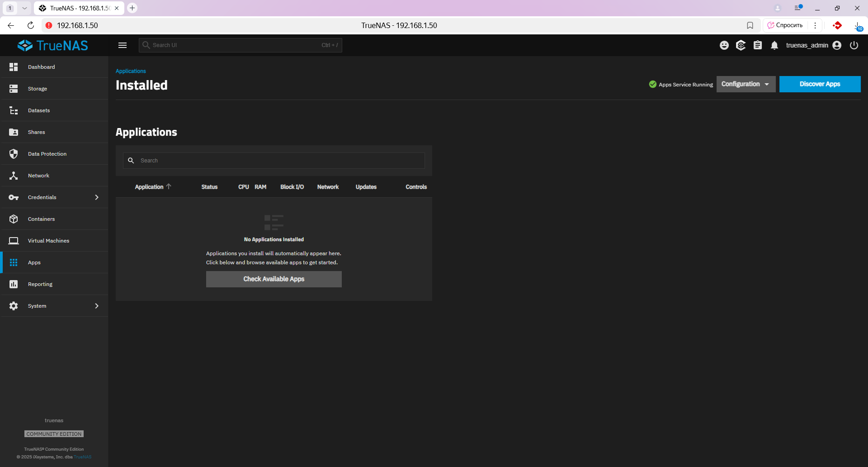Sort by the Application column header
The image size is (868, 467).
(149, 187)
